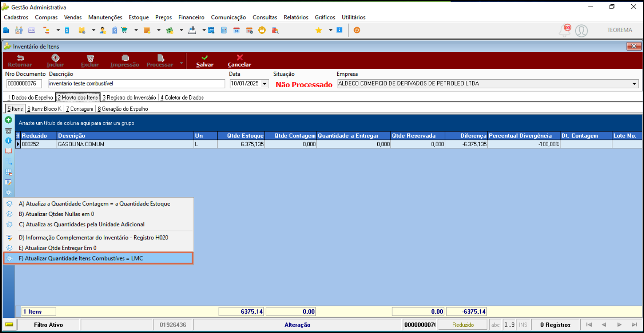The image size is (644, 333).
Task: Open the cash register toolbar icon
Action: (192, 30)
